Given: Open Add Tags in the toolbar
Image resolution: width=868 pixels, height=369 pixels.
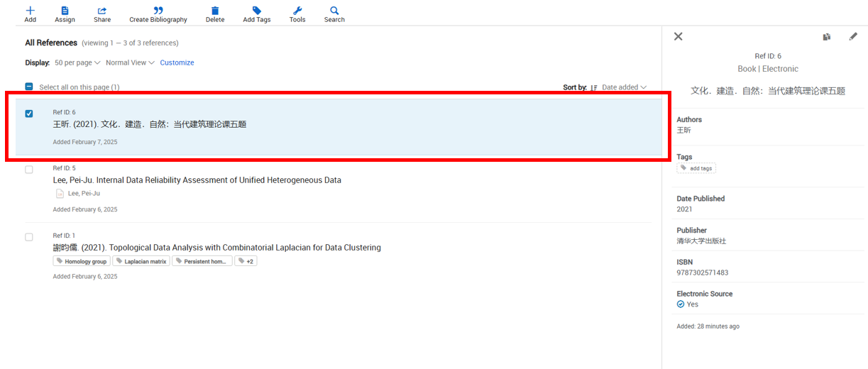Looking at the screenshot, I should [256, 11].
